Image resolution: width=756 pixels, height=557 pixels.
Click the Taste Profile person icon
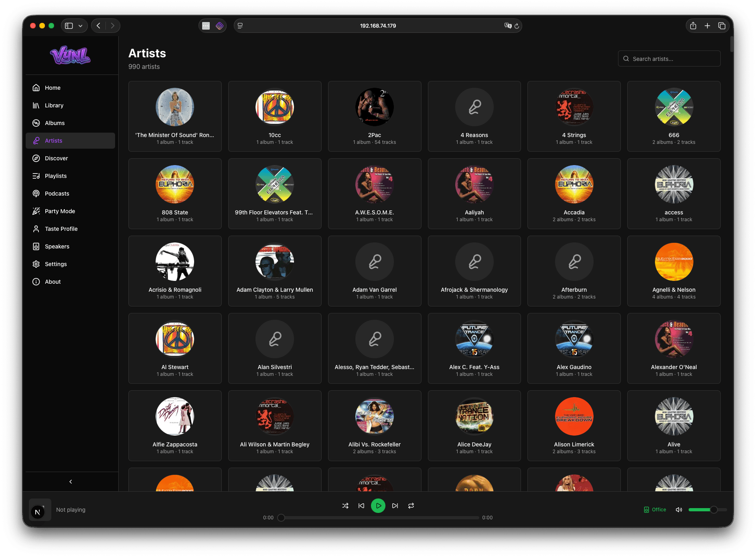(x=36, y=229)
